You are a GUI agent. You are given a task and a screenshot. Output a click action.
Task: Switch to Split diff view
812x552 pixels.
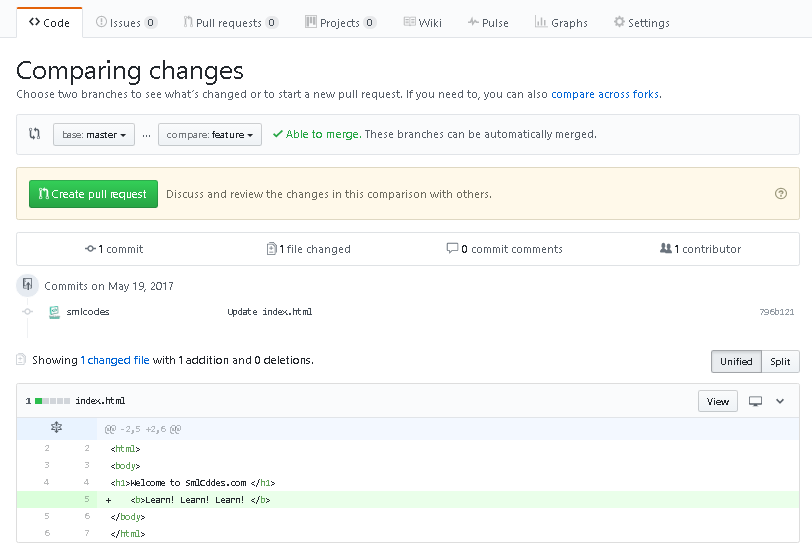click(780, 362)
